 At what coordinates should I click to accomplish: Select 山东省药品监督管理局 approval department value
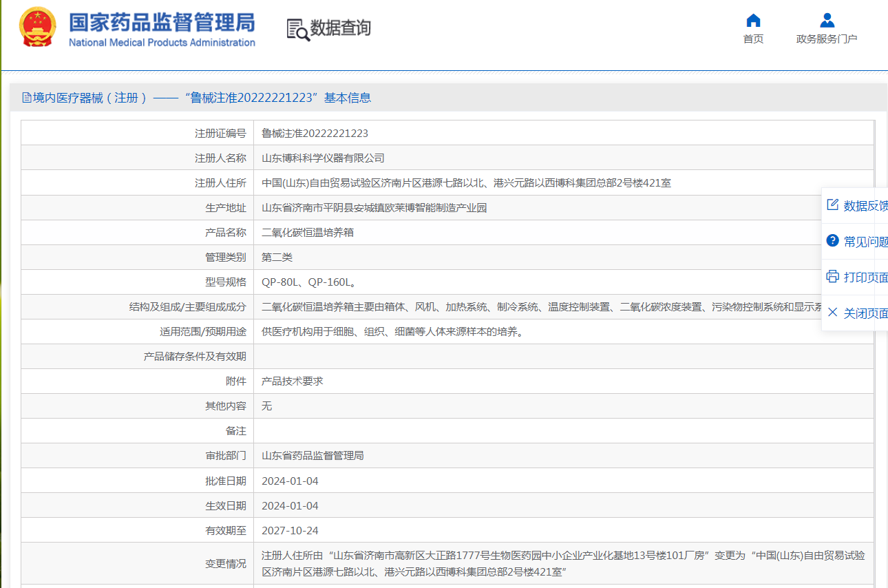click(x=313, y=456)
